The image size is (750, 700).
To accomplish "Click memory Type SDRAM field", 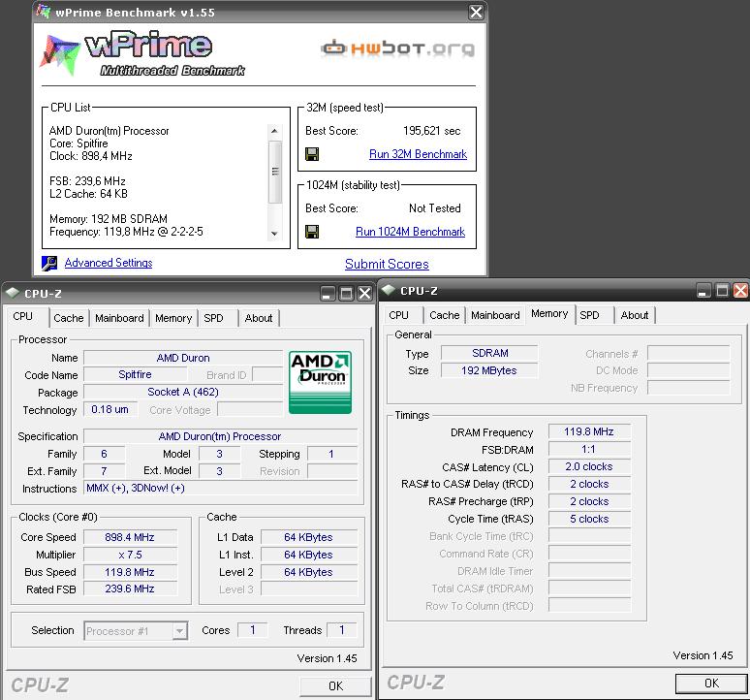I will pyautogui.click(x=489, y=353).
